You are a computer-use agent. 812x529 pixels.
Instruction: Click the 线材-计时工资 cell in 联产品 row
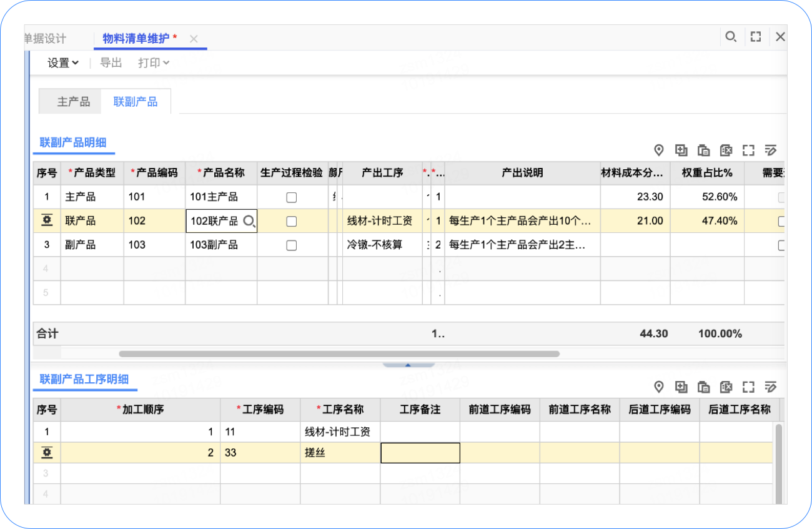[382, 221]
